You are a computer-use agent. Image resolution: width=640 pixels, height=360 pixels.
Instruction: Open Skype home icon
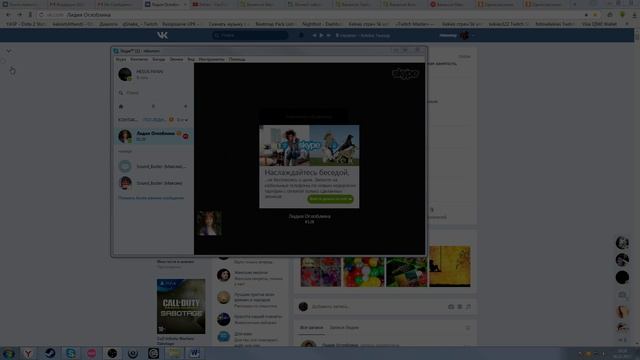(121, 107)
